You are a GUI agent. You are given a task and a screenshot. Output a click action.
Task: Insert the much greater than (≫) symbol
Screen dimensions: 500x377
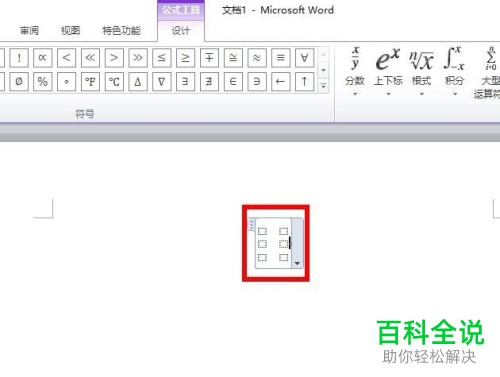tap(138, 58)
